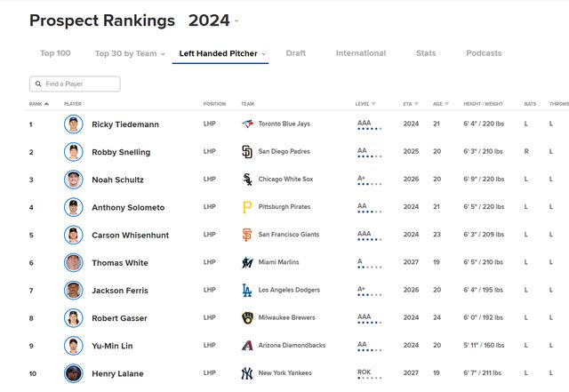
Task: Expand the Top 30 by Team dropdown
Action: point(130,53)
